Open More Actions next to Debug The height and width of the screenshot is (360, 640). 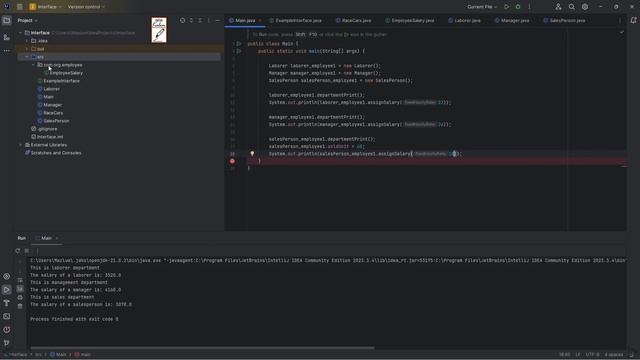[529, 7]
